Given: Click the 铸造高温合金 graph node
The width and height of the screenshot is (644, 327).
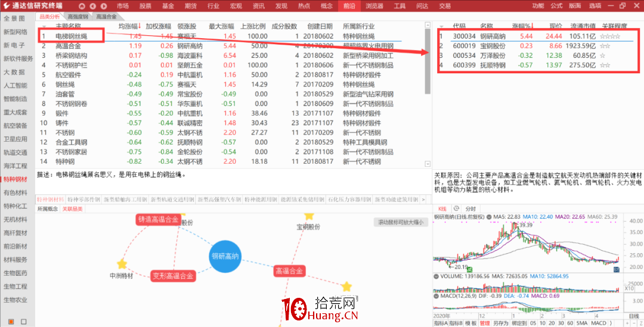Looking at the screenshot, I should point(158,220).
